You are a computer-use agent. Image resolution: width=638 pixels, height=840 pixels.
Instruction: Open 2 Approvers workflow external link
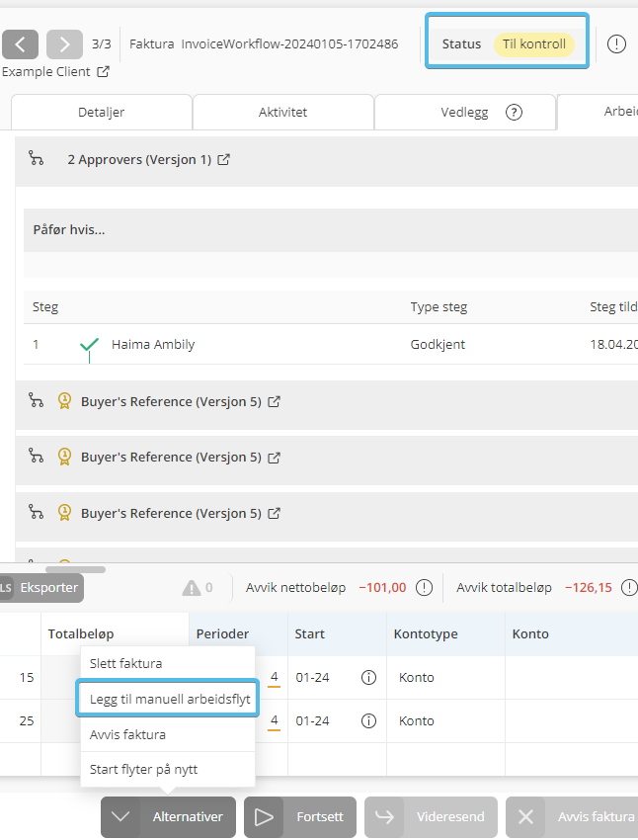[224, 159]
